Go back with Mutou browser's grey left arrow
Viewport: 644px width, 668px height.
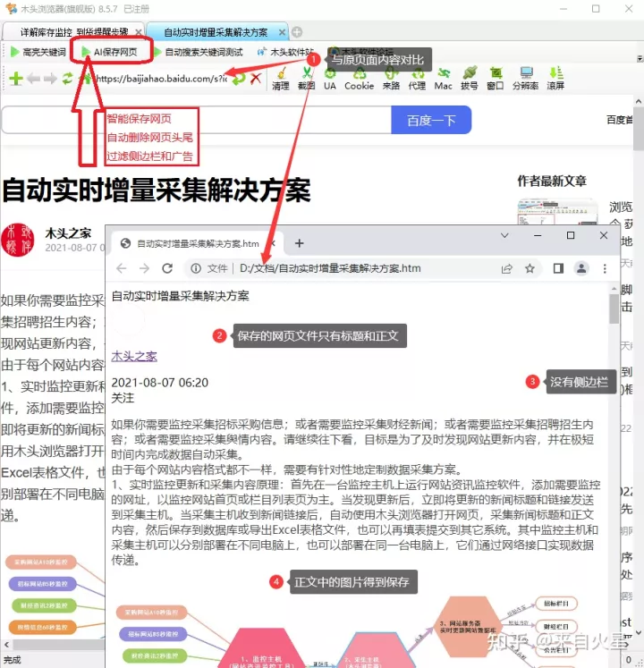coord(34,79)
